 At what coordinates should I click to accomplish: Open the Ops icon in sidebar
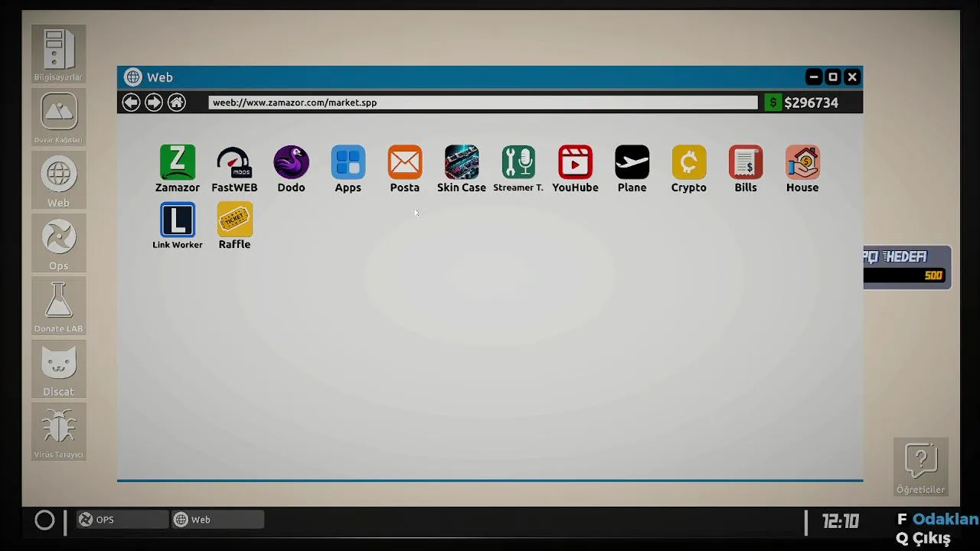58,243
